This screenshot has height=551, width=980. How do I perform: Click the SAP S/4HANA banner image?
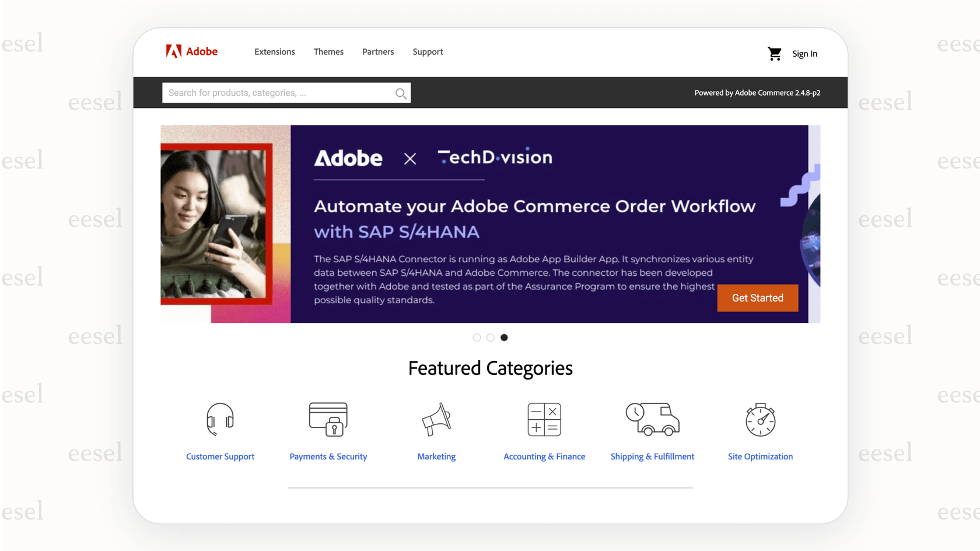click(490, 224)
